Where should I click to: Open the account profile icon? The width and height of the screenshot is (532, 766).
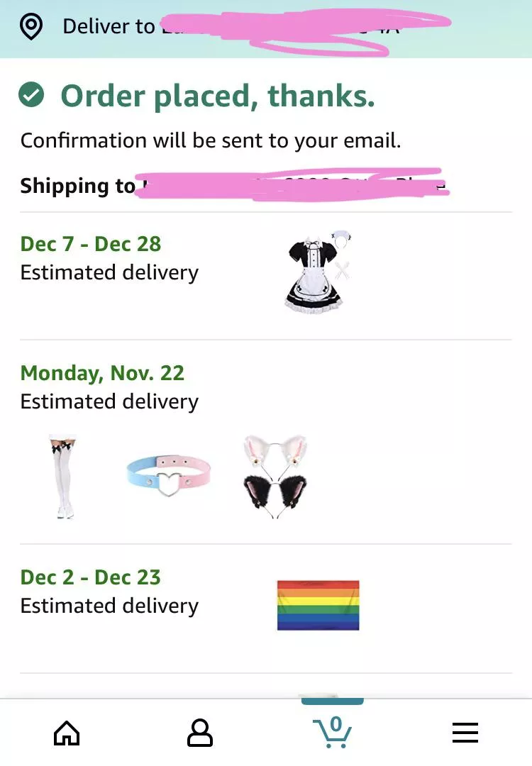click(200, 733)
